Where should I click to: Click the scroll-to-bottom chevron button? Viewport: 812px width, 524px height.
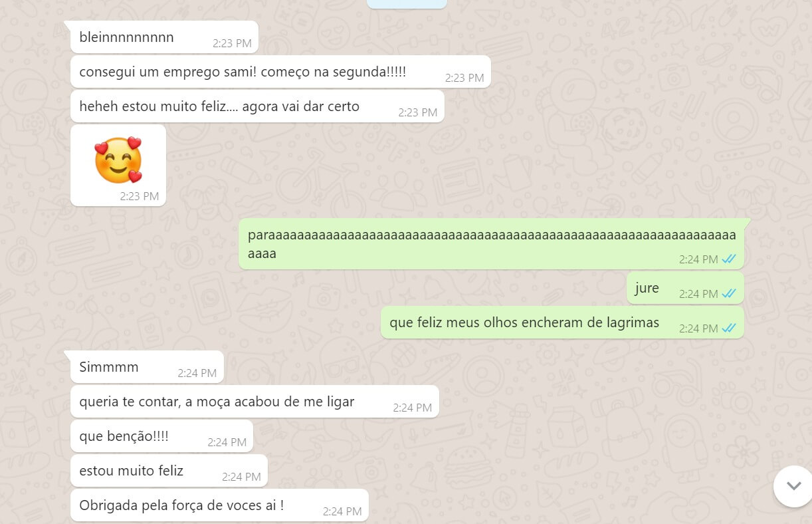pyautogui.click(x=794, y=486)
